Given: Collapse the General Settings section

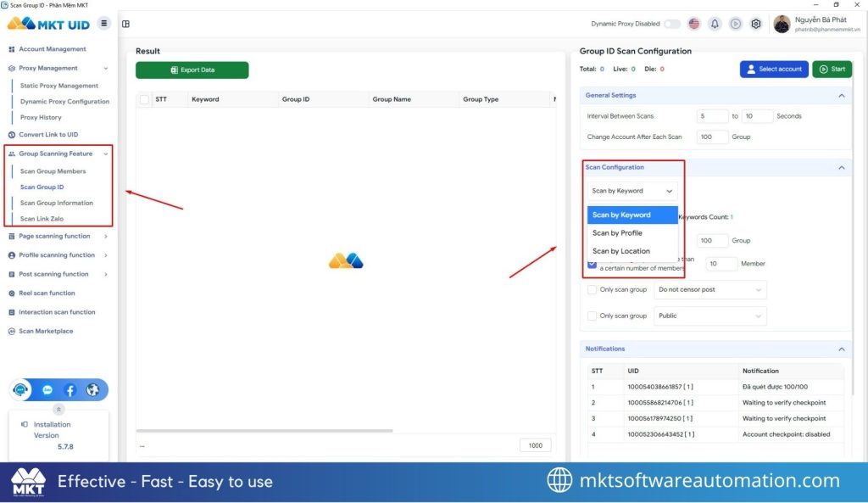Looking at the screenshot, I should (842, 96).
